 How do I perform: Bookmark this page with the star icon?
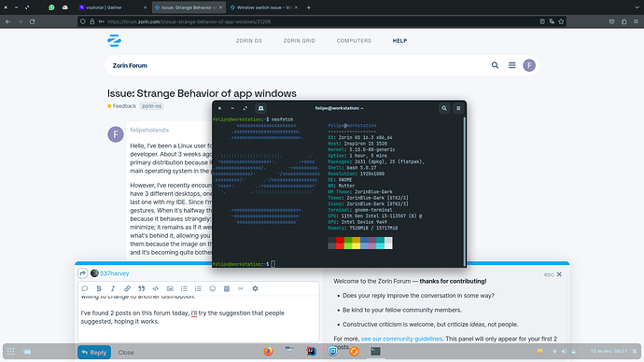(x=561, y=21)
